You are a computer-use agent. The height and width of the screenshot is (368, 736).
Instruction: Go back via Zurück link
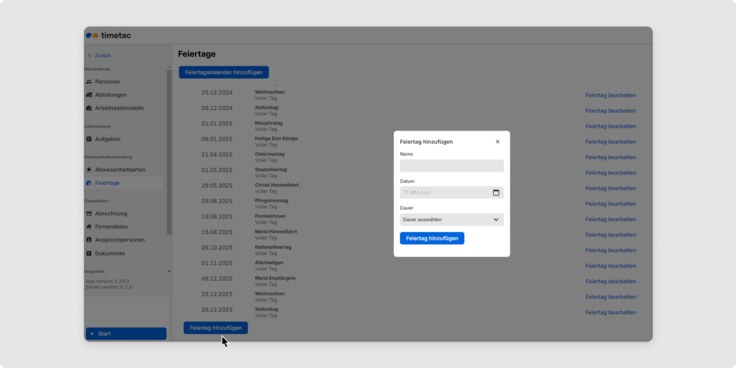click(100, 55)
